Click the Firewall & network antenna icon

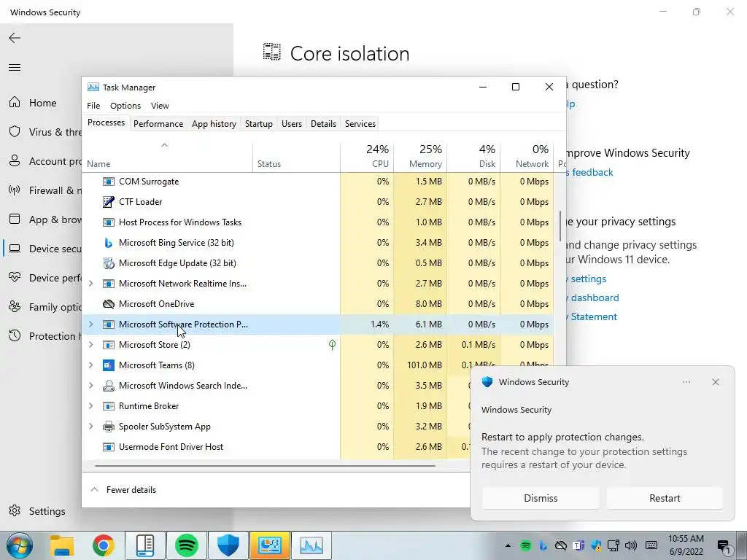(x=15, y=190)
